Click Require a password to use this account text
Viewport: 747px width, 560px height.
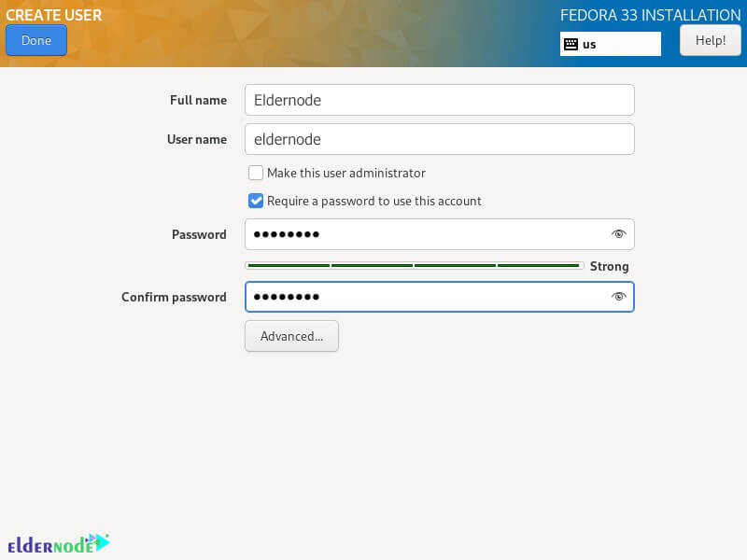[374, 201]
